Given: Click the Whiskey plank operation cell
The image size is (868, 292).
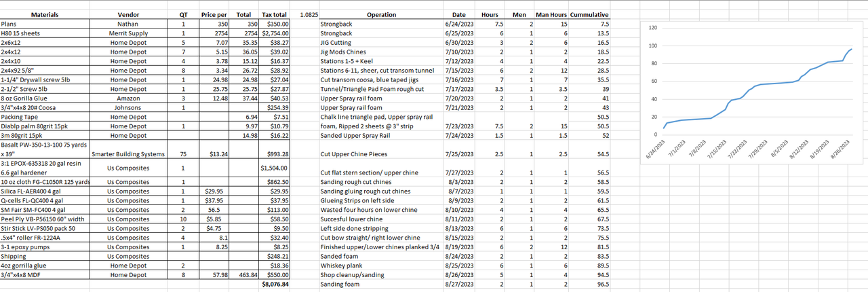Looking at the screenshot, I should click(382, 266).
